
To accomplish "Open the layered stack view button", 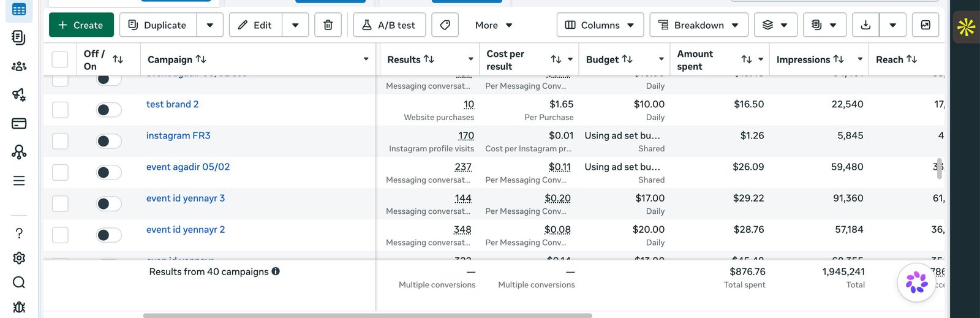I will [x=775, y=25].
